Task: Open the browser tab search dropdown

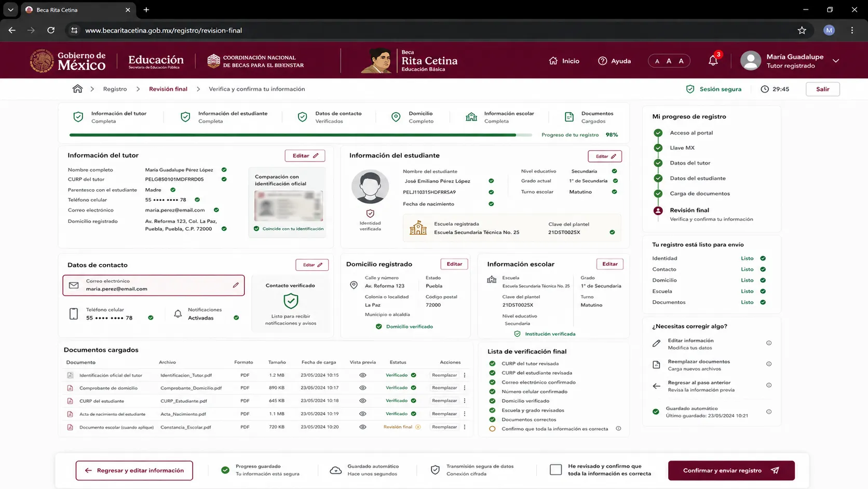Action: point(10,10)
